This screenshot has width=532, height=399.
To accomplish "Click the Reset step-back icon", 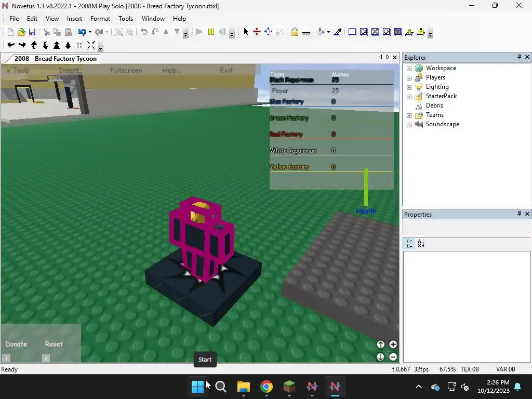I will click(222, 32).
